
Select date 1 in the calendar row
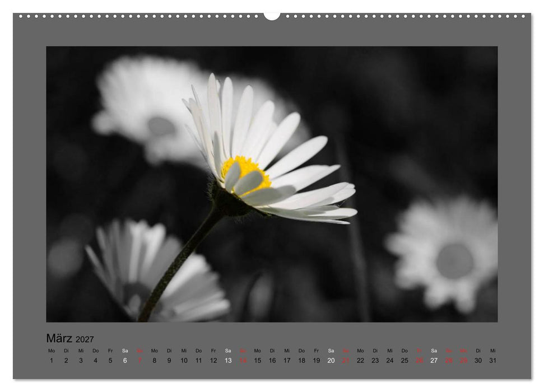52,361
